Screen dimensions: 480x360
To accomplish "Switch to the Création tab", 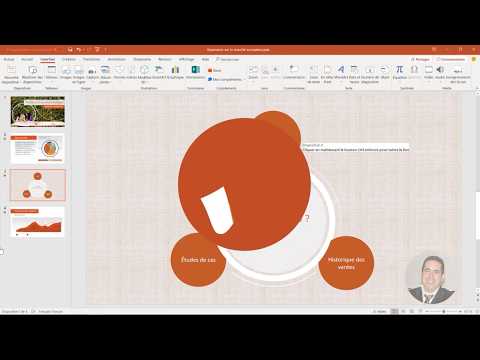I will click(x=69, y=59).
